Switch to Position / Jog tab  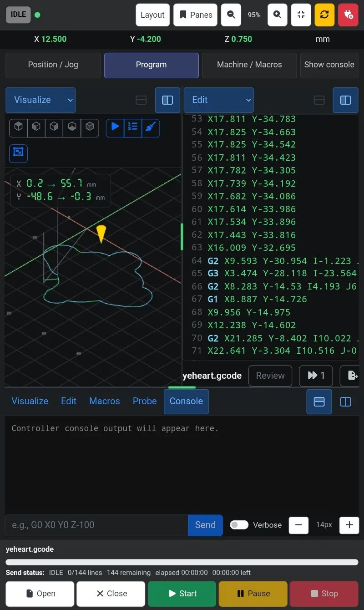53,65
